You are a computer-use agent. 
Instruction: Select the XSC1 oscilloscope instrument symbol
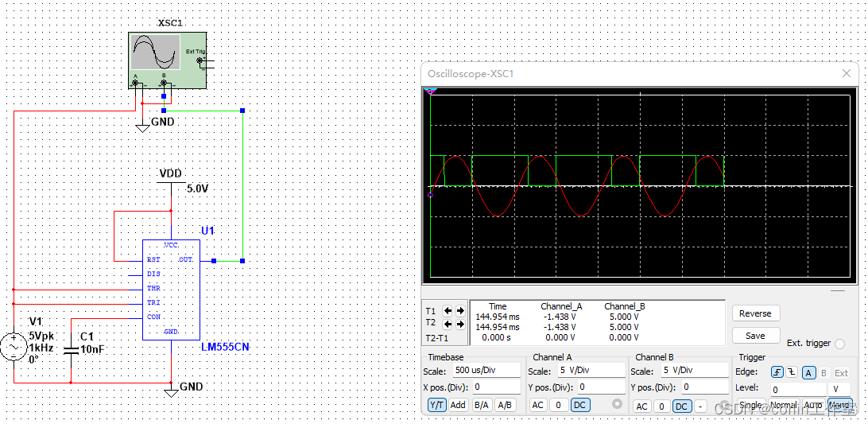tap(167, 60)
